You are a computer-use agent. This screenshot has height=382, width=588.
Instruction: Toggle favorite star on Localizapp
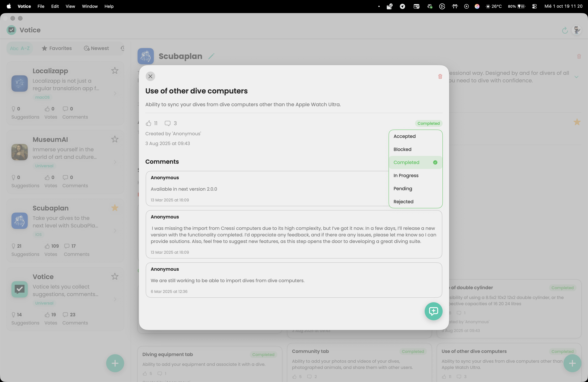115,71
